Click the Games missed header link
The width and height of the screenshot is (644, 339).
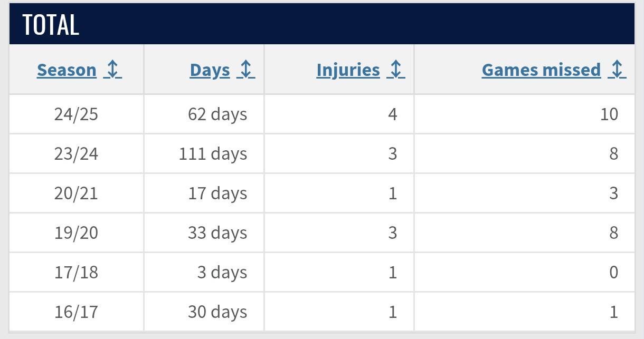[x=541, y=70]
